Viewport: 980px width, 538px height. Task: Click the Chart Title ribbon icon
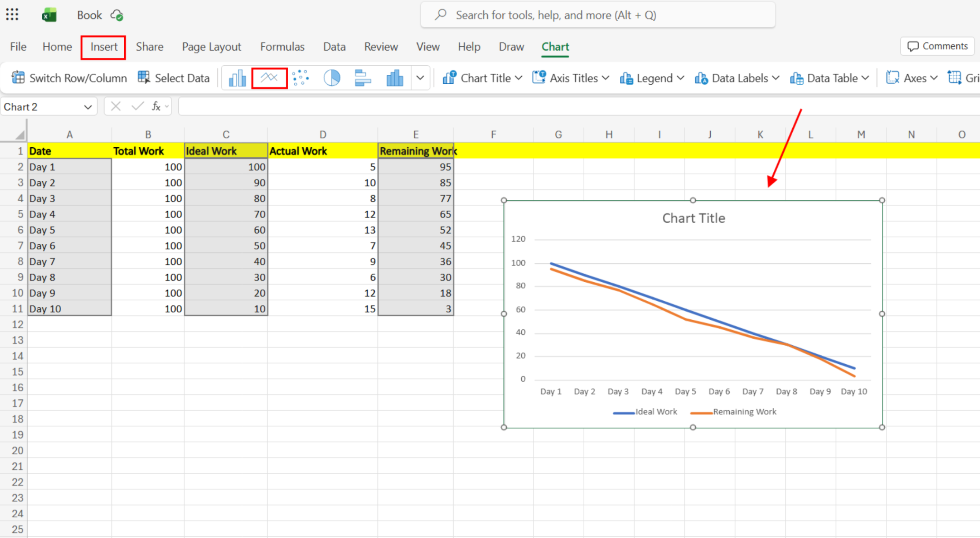(449, 78)
